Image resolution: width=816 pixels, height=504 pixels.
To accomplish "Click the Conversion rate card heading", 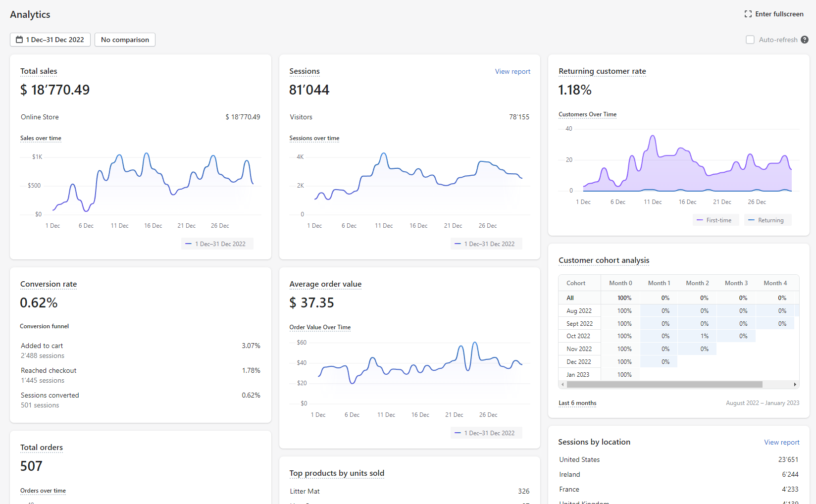I will (x=49, y=284).
